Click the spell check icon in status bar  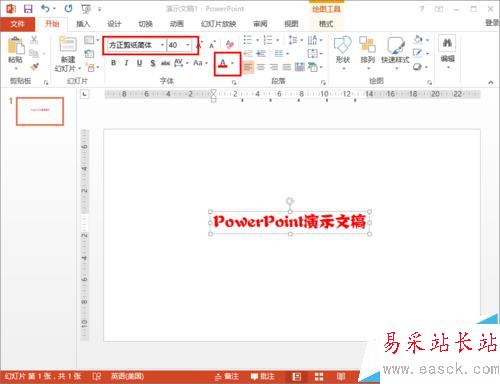pyautogui.click(x=96, y=377)
